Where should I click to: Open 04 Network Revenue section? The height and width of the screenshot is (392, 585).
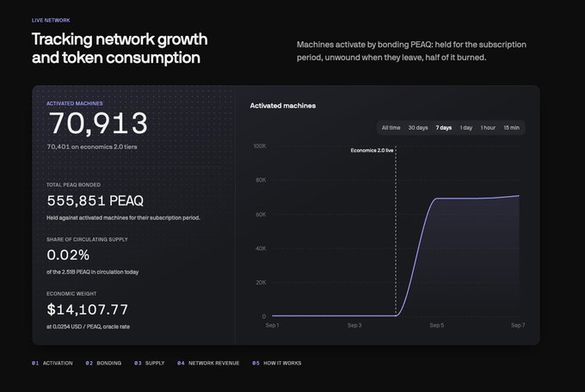(x=208, y=363)
